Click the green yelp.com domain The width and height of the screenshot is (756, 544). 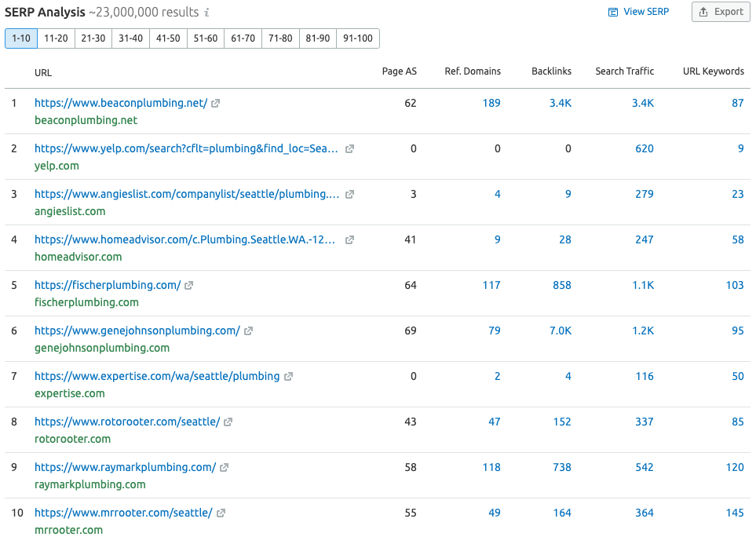click(57, 166)
